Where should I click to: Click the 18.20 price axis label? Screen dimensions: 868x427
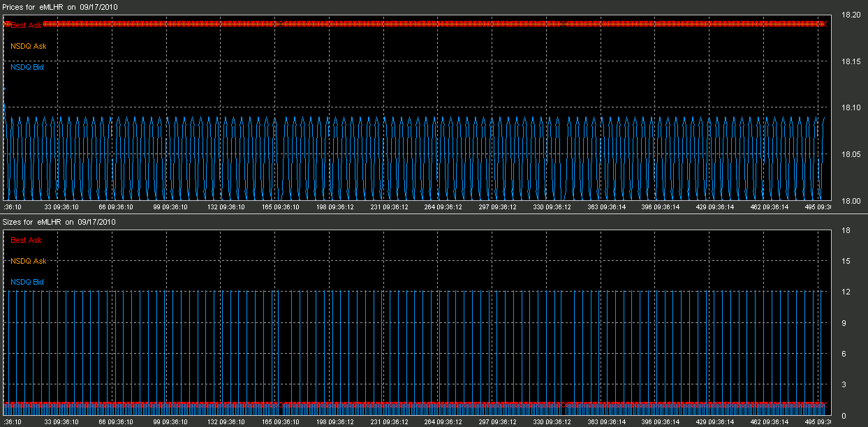850,15
